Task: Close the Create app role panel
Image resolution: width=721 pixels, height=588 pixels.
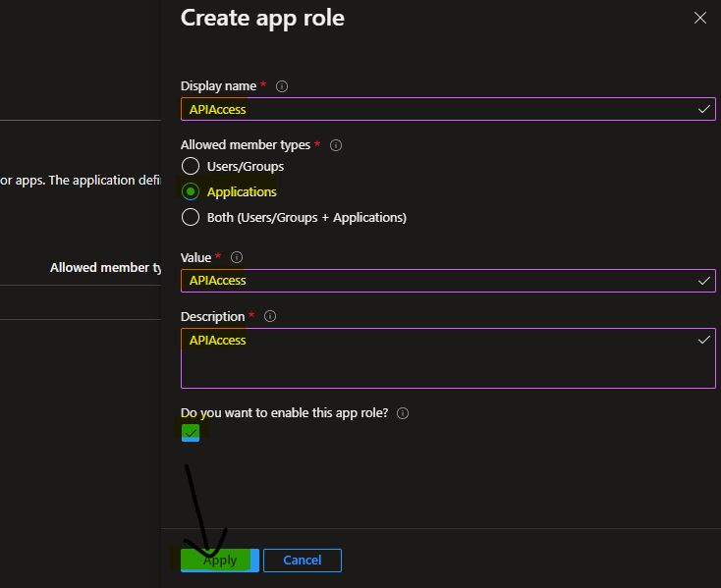Action: [700, 18]
